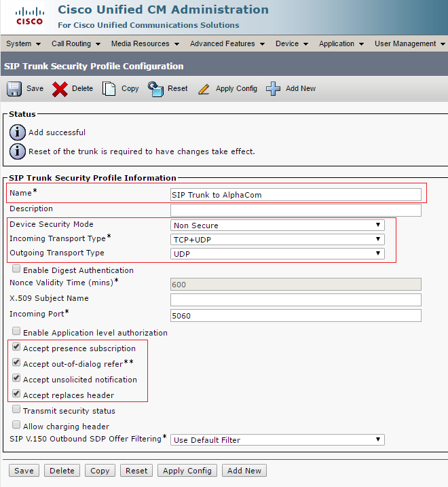This screenshot has width=448, height=487.
Task: Open Device Security Mode dropdown
Action: coord(277,226)
